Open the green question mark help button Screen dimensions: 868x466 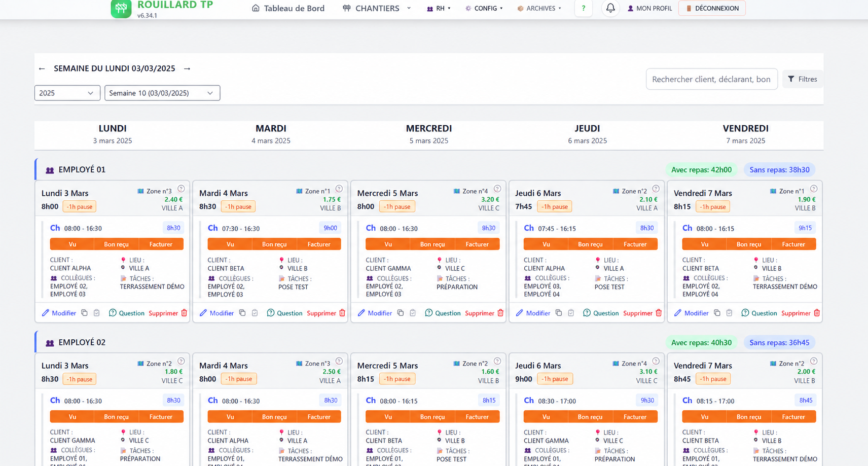584,8
